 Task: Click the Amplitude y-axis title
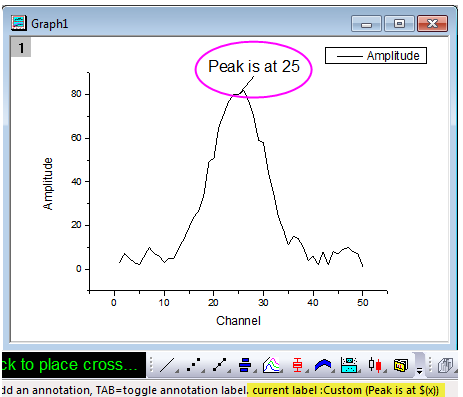click(x=48, y=184)
